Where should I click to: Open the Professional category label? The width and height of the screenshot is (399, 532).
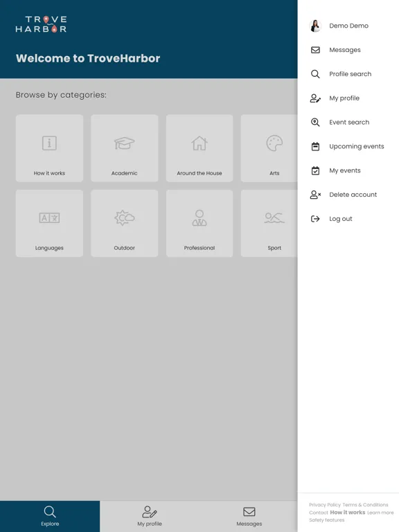click(199, 248)
